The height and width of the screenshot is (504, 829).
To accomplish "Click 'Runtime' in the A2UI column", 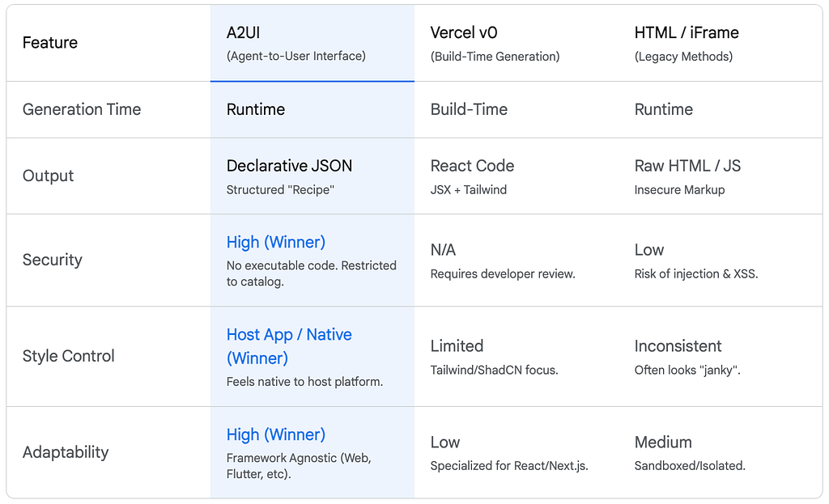I will pos(256,109).
